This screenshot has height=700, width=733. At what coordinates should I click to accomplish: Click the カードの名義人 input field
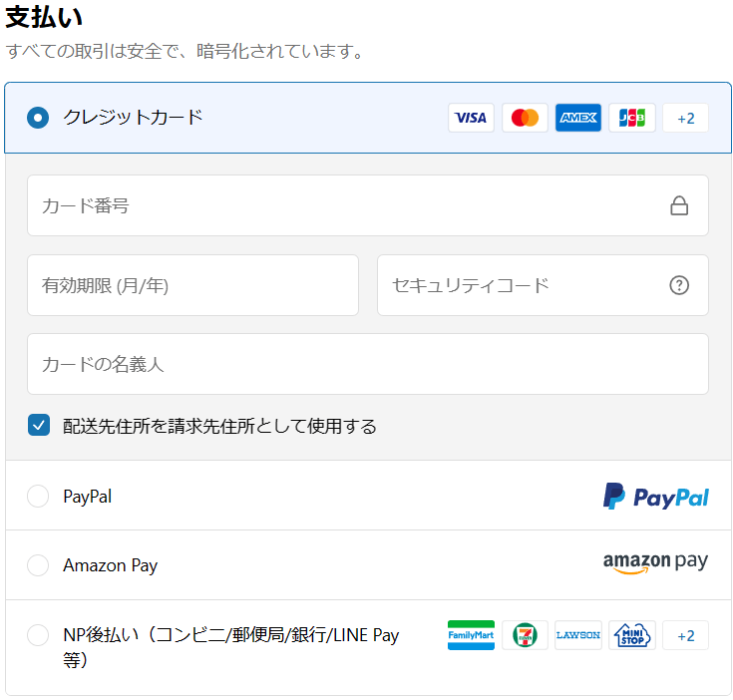367,364
